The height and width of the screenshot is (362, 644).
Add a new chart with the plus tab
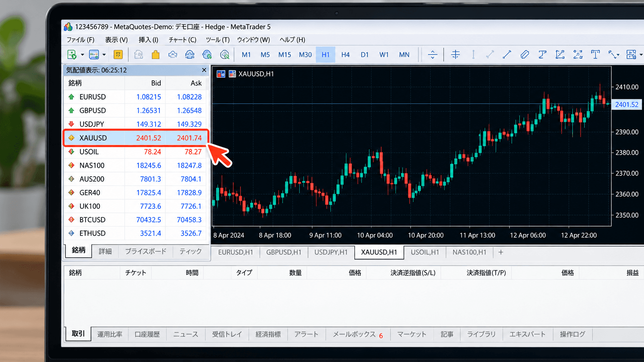click(x=501, y=252)
